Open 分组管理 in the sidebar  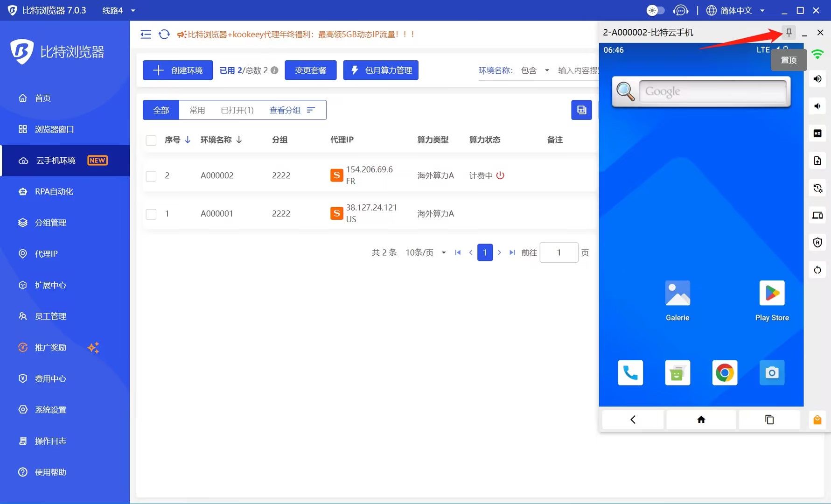point(65,223)
